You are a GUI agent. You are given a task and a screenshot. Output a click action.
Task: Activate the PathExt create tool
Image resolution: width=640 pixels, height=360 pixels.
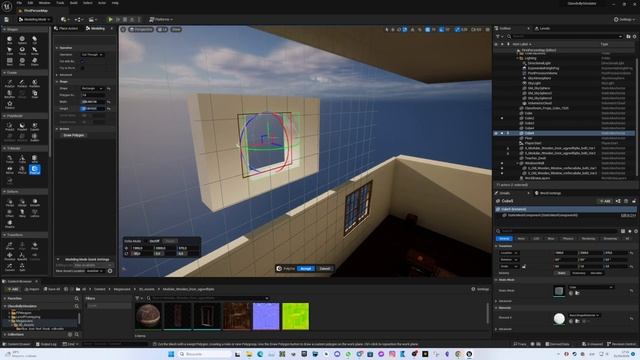coord(22,83)
